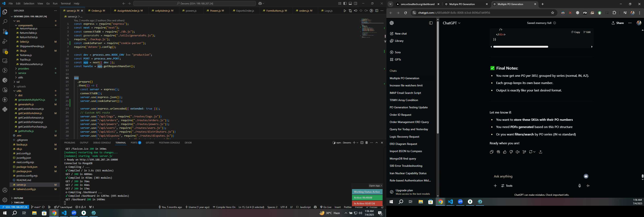Screen dimensions: 644x217
Task: Click the microphone dictate icon in ChatGPT
Action: coord(580,185)
